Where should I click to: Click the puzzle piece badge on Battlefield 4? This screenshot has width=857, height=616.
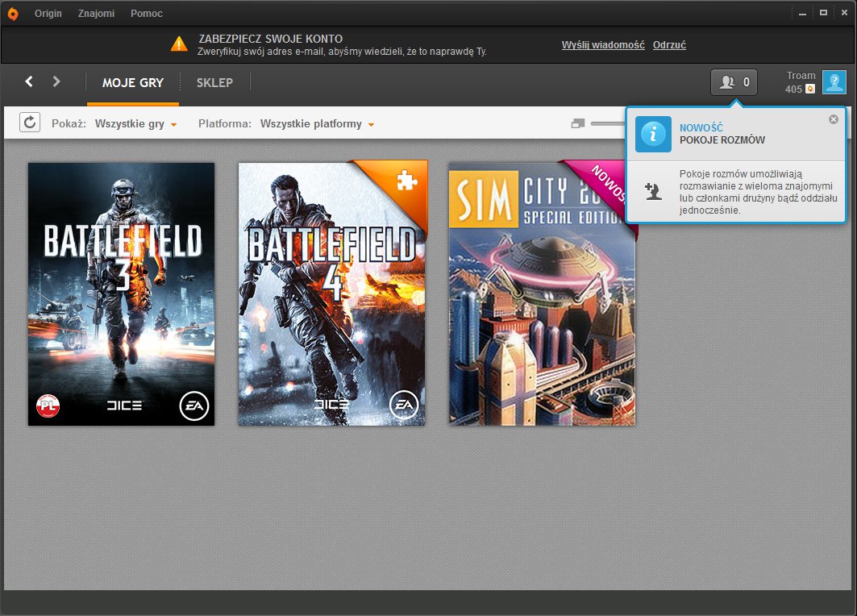(x=406, y=180)
